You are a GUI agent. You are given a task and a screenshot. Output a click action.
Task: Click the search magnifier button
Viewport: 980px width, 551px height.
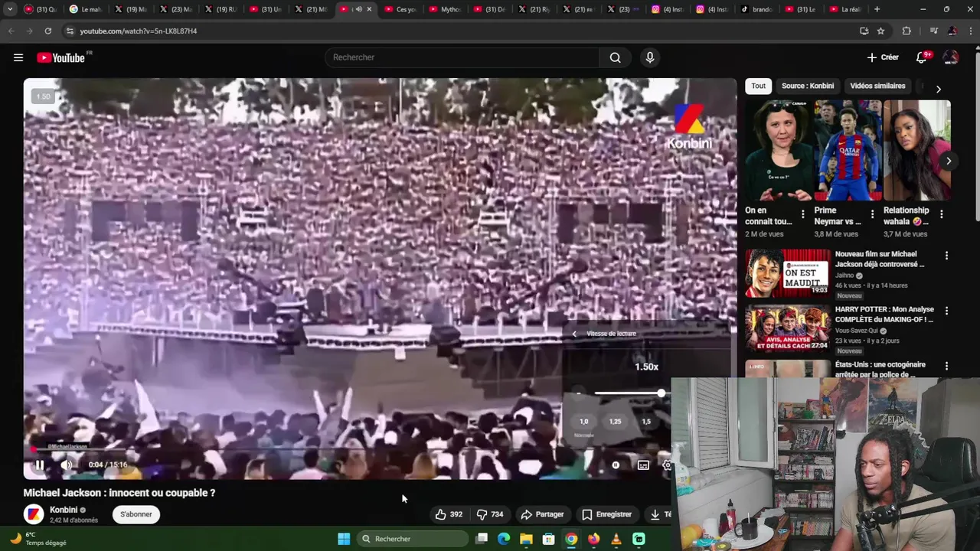click(615, 57)
